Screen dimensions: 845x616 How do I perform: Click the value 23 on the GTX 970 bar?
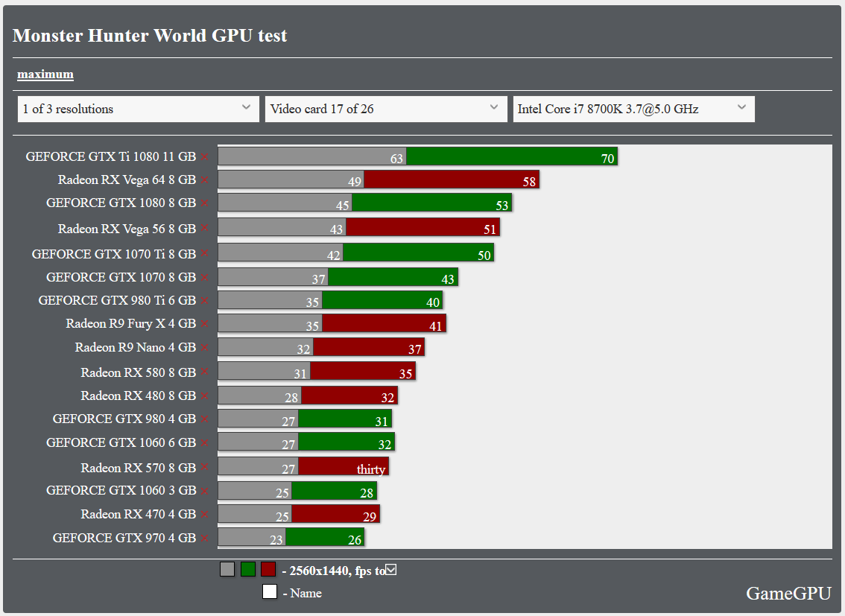(276, 540)
